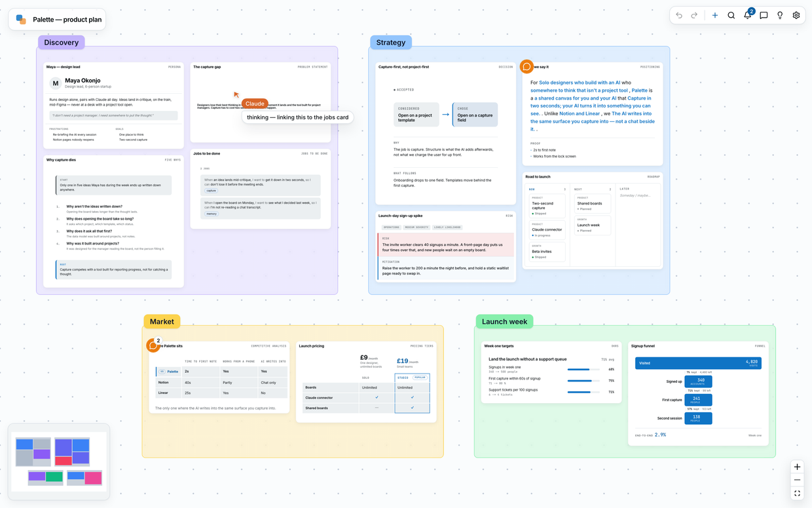Click the Studio checkmark for Claude connector
812x508 pixels.
pos(412,397)
